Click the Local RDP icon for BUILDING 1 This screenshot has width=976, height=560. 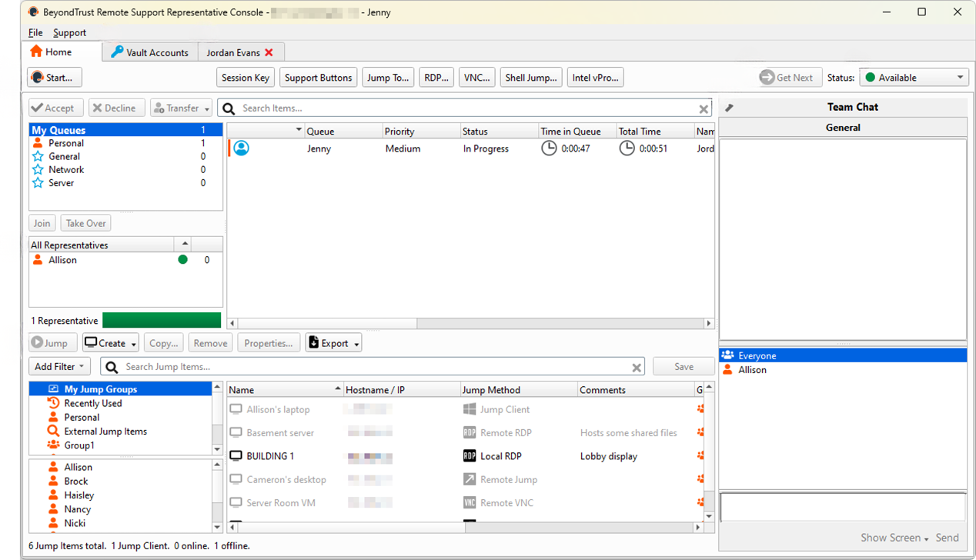[x=470, y=456]
